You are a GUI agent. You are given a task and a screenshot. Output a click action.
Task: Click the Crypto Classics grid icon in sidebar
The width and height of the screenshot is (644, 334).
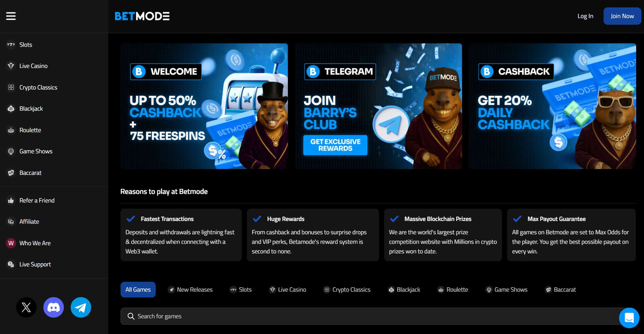(x=11, y=87)
